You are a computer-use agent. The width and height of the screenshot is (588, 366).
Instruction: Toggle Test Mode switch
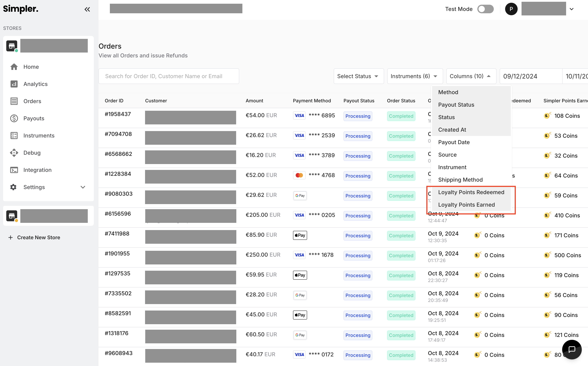point(485,9)
